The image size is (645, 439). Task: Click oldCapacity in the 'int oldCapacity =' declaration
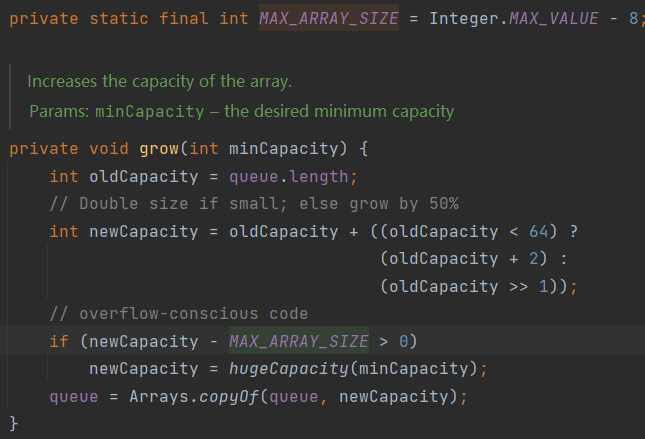click(x=144, y=177)
